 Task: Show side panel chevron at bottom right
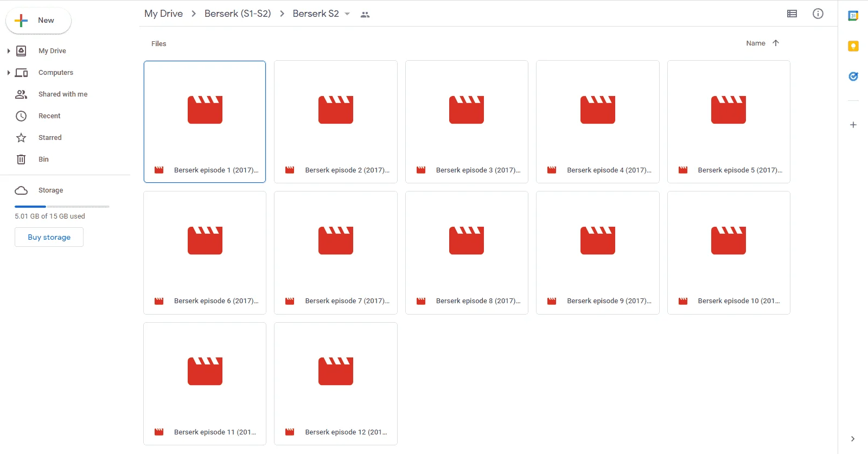click(x=853, y=439)
